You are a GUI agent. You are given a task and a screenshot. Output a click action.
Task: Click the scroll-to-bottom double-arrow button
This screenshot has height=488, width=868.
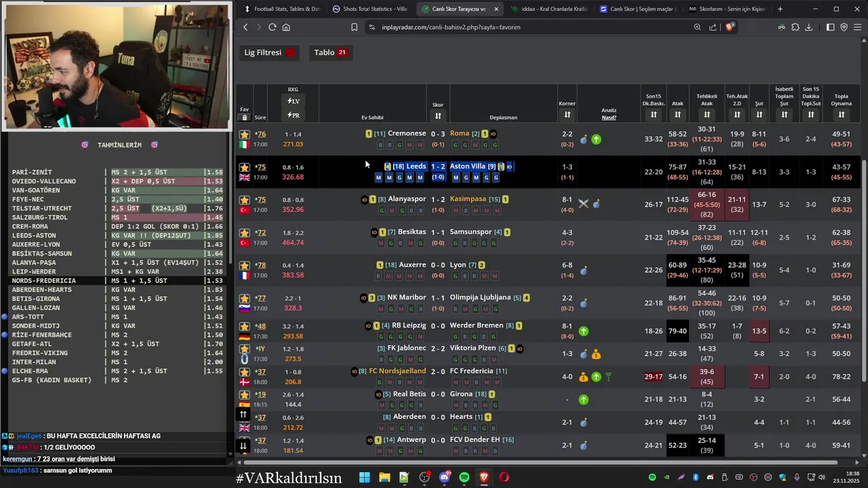(243, 445)
